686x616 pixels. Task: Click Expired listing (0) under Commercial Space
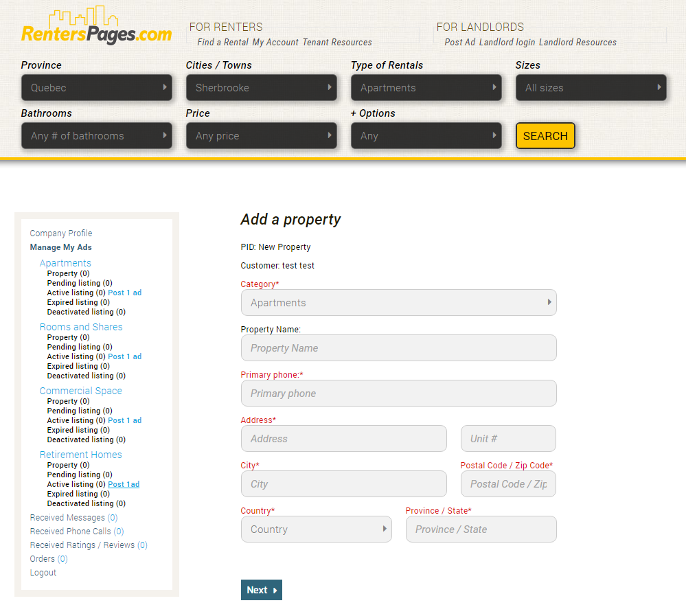(78, 430)
